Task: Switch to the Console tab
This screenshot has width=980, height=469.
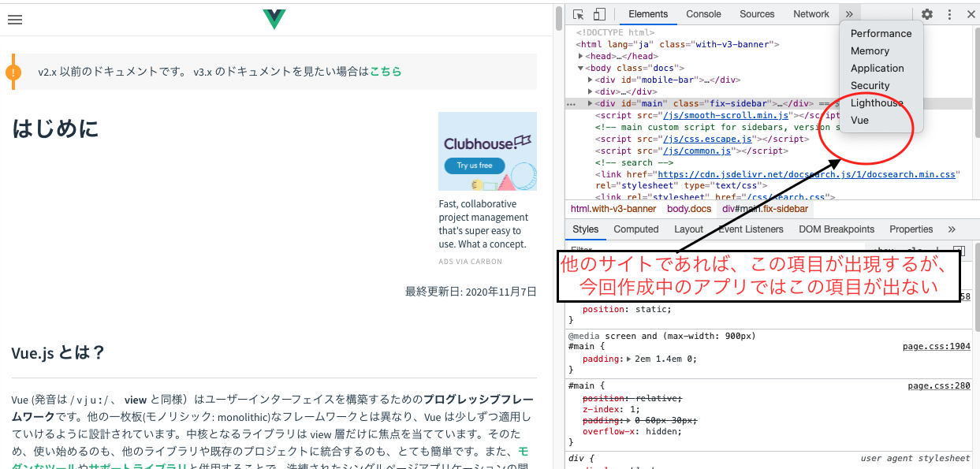Action: tap(702, 13)
